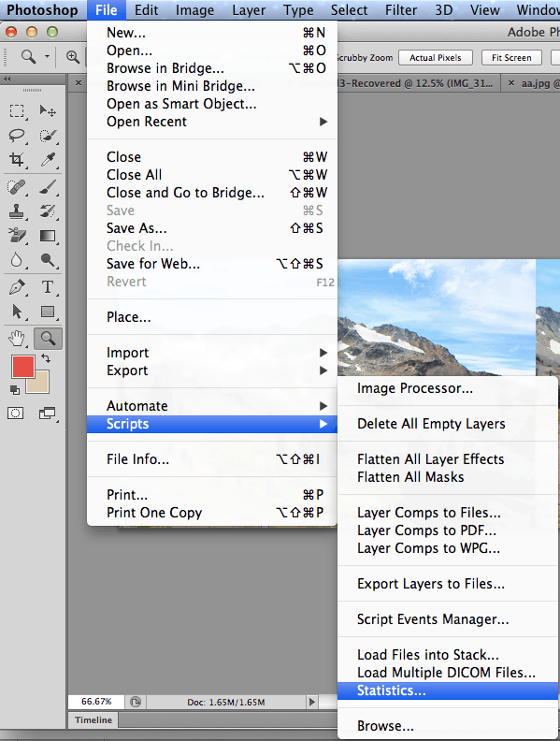This screenshot has width=560, height=741.
Task: Select the Lasso tool
Action: [17, 136]
